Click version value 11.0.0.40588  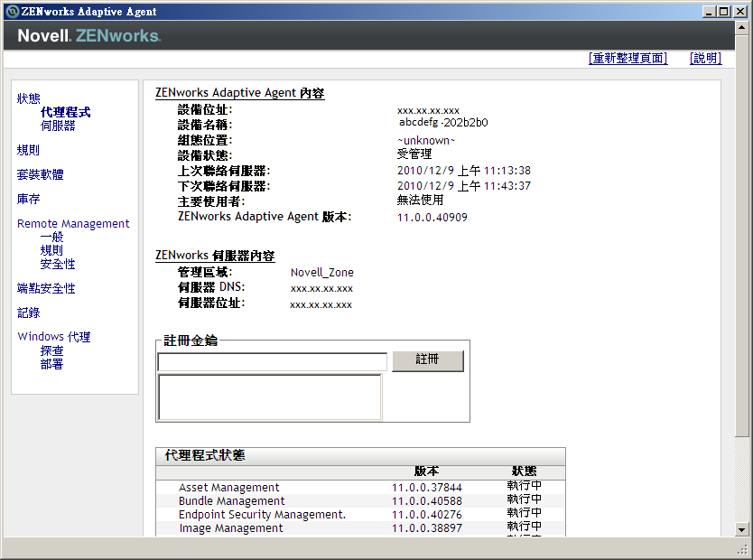(427, 501)
